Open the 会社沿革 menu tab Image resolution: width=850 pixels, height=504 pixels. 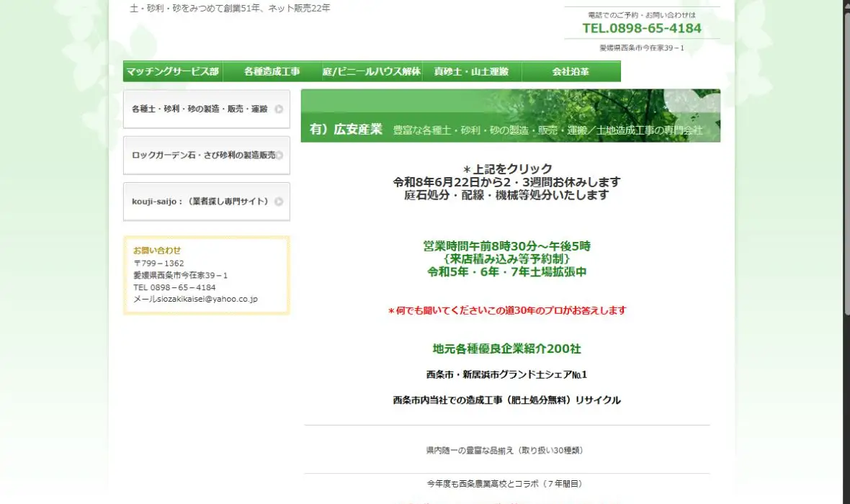(x=571, y=71)
